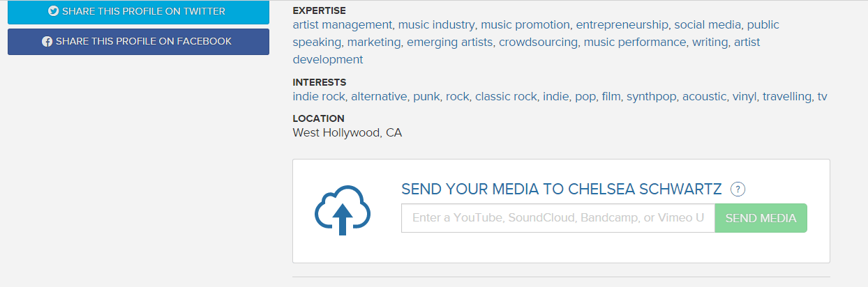
Task: Open the artist management expertise link
Action: [342, 25]
